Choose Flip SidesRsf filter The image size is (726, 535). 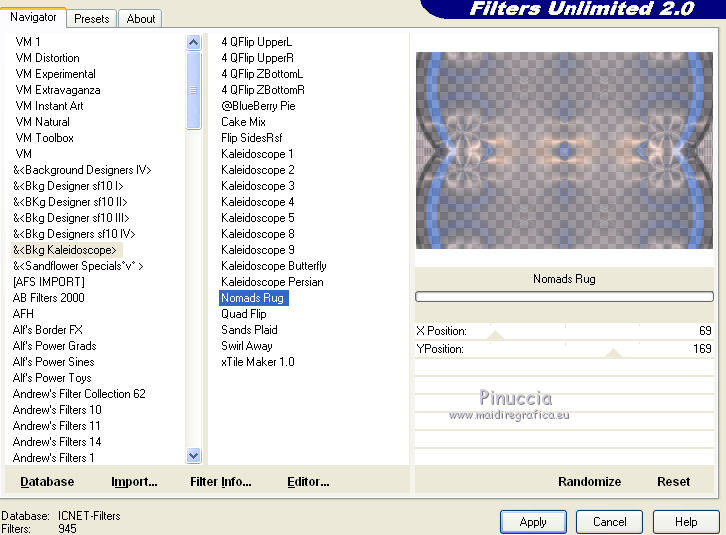[251, 138]
